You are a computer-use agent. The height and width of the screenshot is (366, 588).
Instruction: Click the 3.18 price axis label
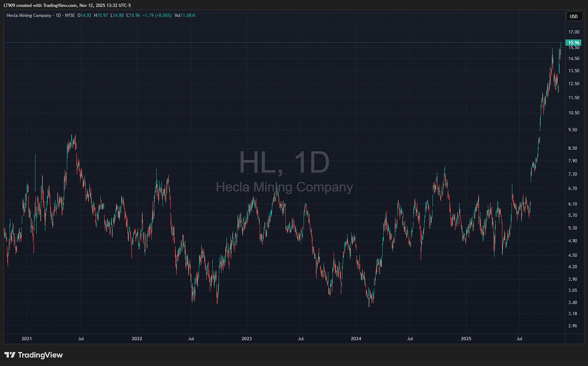573,314
